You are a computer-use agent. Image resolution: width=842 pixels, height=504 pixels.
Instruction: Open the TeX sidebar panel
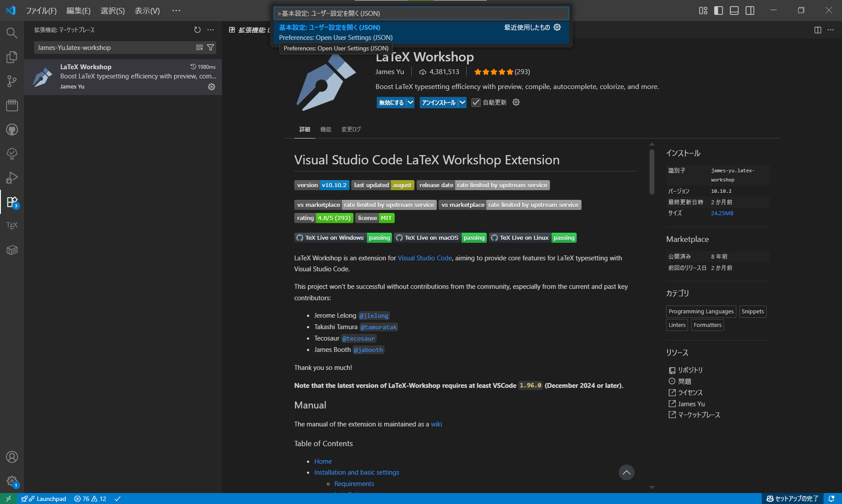12,225
